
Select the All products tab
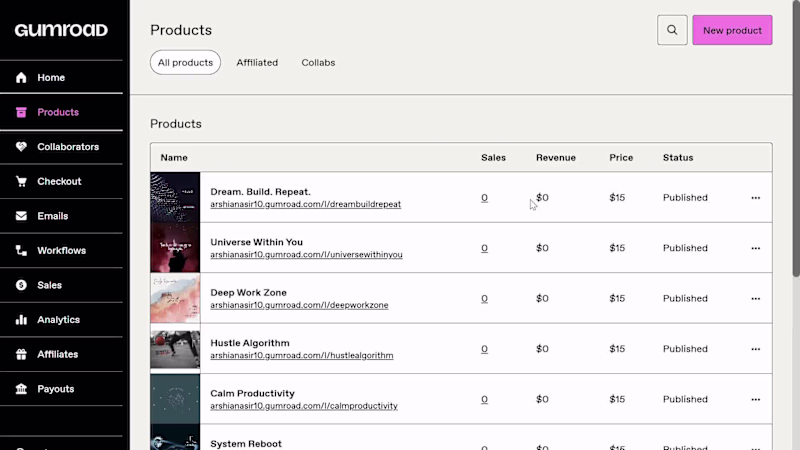tap(185, 62)
